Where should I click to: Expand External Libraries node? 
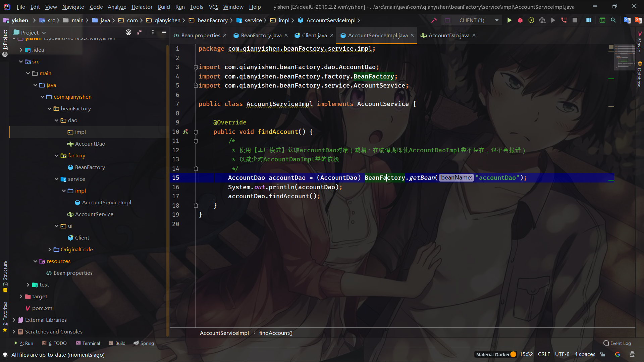point(14,320)
